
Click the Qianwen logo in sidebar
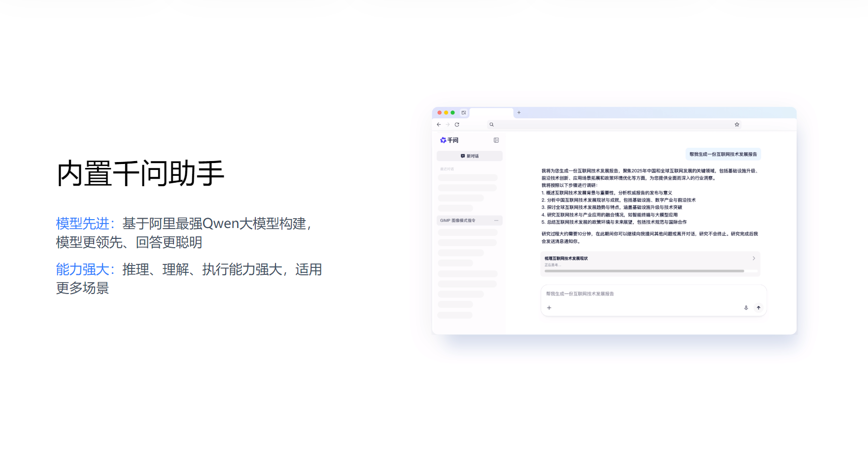coord(449,140)
